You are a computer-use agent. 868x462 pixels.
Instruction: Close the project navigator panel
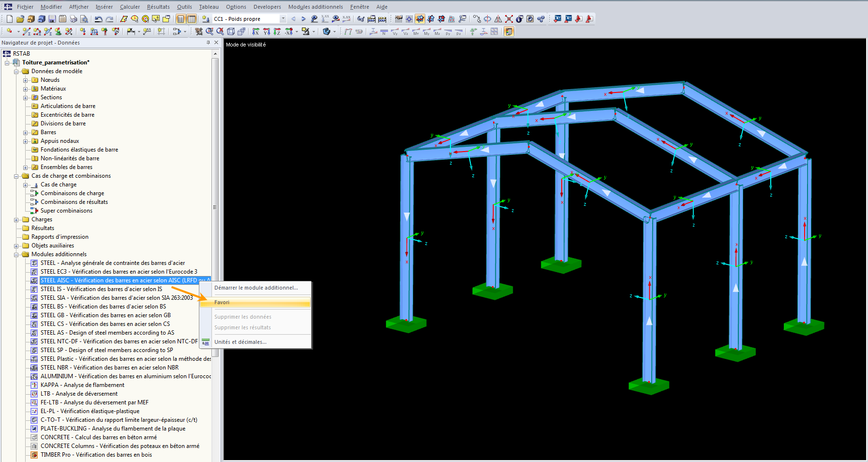coord(216,43)
